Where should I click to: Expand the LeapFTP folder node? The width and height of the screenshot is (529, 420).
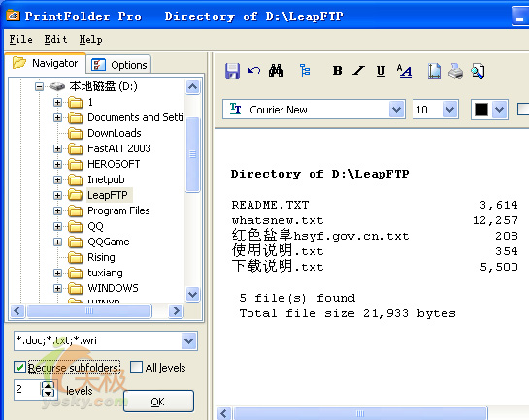tap(57, 195)
